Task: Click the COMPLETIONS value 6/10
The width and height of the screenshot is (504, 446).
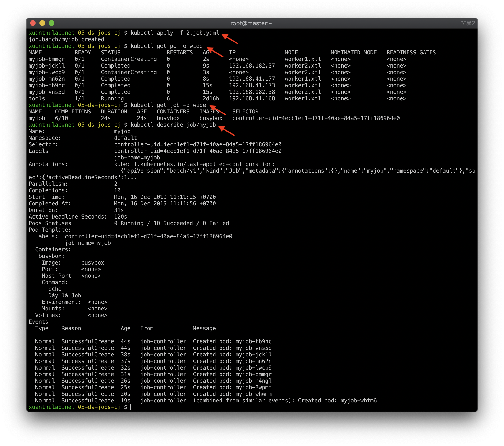Action: (x=61, y=118)
